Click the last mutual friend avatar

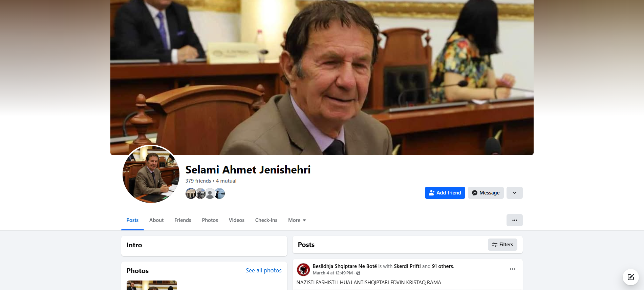(x=220, y=193)
